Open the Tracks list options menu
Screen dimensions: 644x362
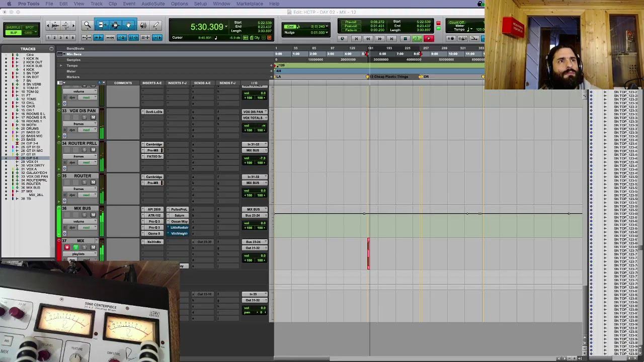51,49
